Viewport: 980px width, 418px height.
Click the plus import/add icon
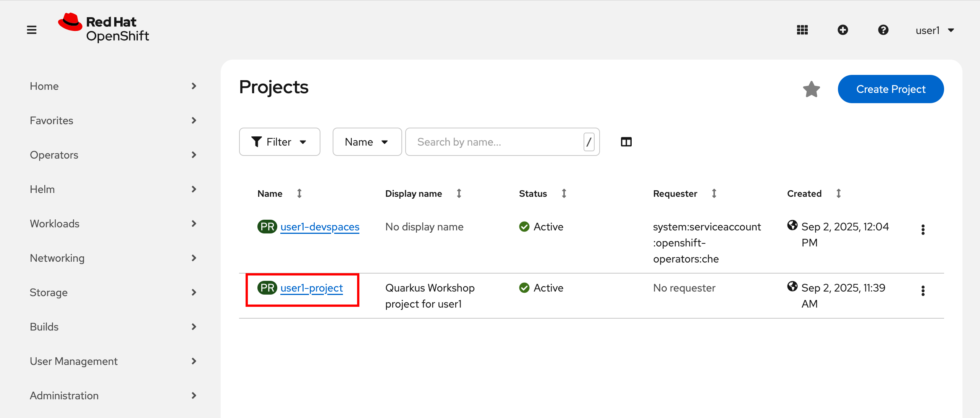coord(843,30)
